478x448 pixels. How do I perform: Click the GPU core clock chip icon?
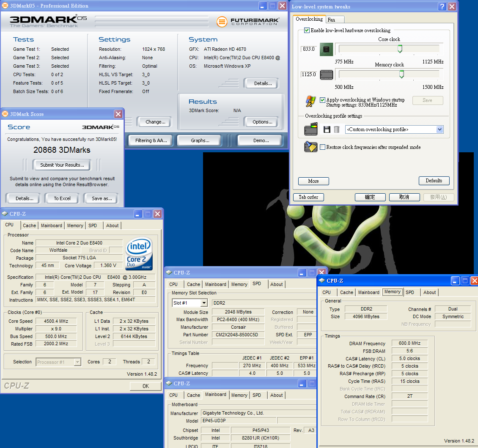coord(326,49)
